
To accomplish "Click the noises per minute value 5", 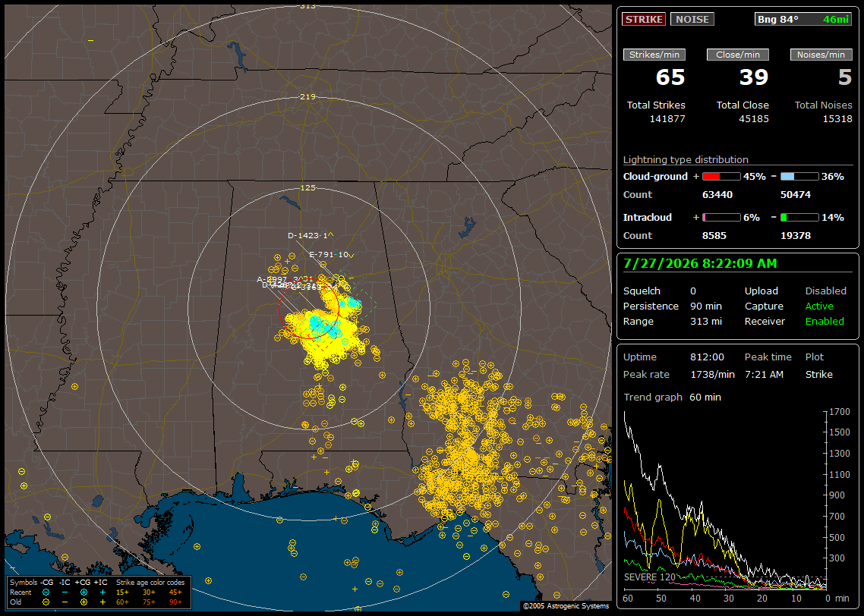I will pyautogui.click(x=845, y=77).
